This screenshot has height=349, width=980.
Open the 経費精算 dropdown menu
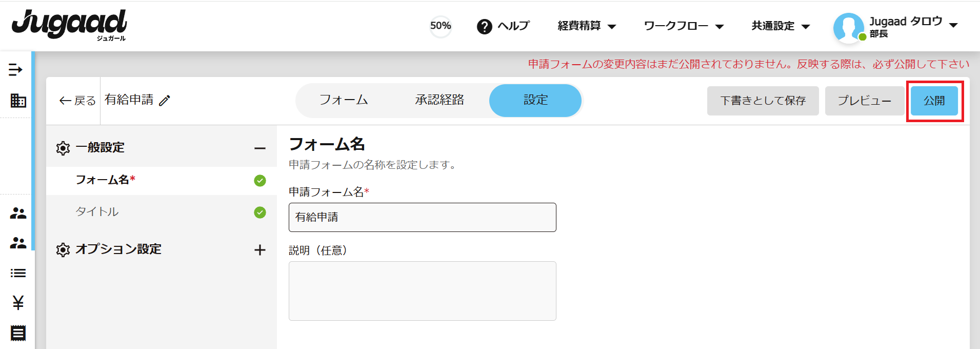[587, 26]
